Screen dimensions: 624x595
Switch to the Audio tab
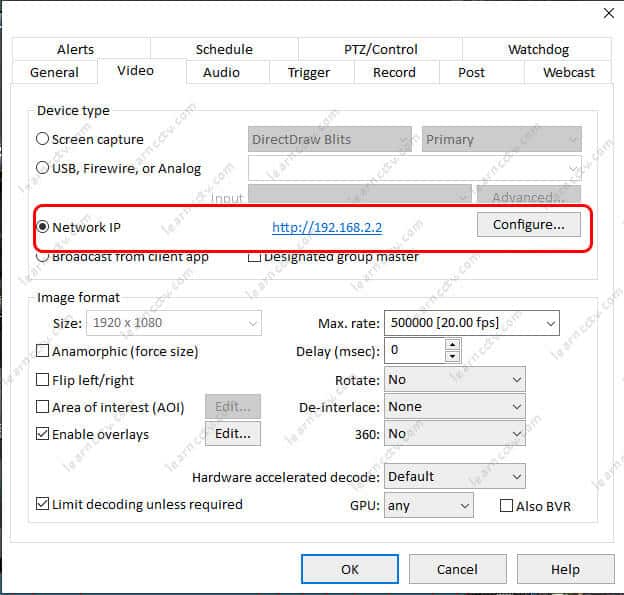pos(221,72)
